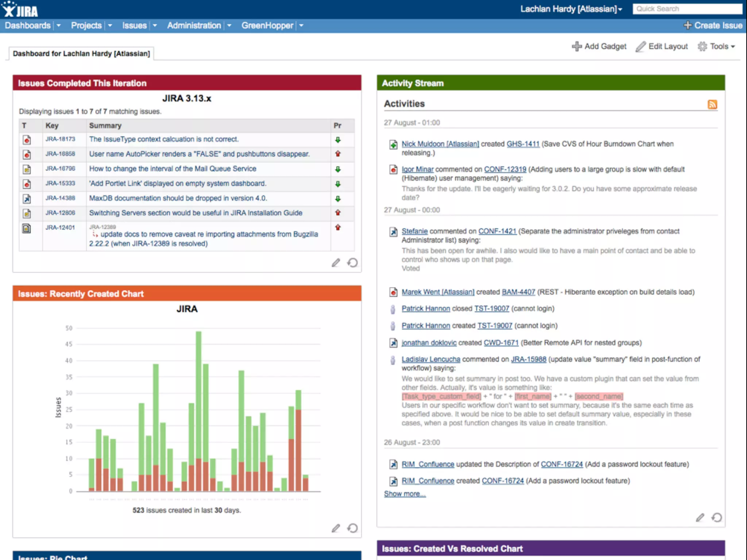Click Create Issue button
This screenshot has width=747, height=560.
click(713, 26)
